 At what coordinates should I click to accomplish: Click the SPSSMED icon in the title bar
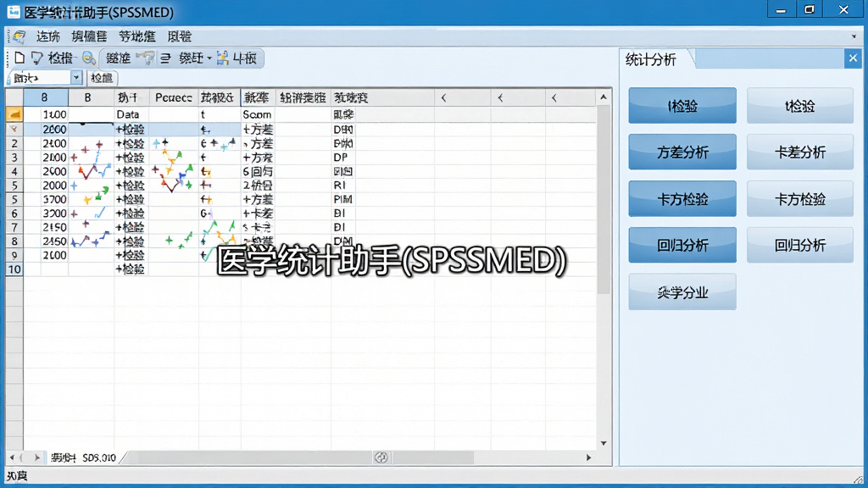(x=14, y=12)
